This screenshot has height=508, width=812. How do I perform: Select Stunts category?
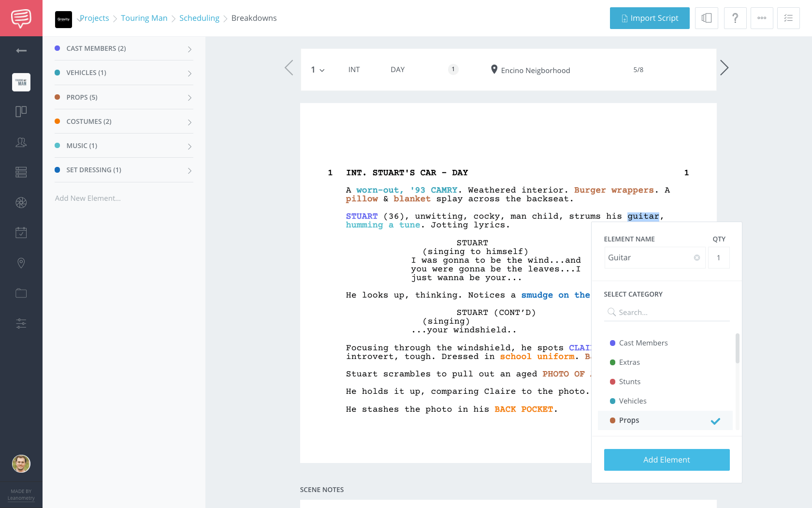point(665,382)
